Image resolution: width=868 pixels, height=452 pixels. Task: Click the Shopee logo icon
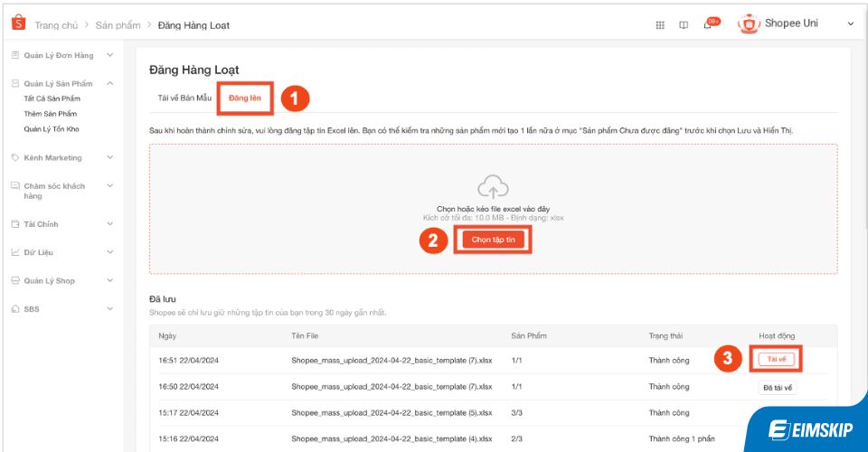click(18, 23)
